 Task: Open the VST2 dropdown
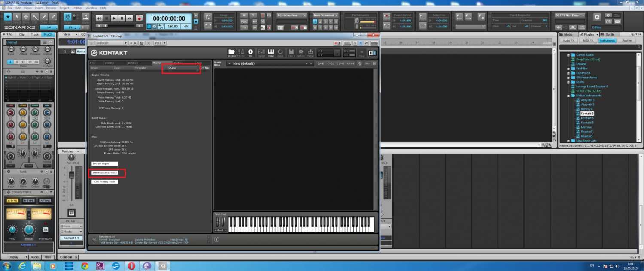160,43
